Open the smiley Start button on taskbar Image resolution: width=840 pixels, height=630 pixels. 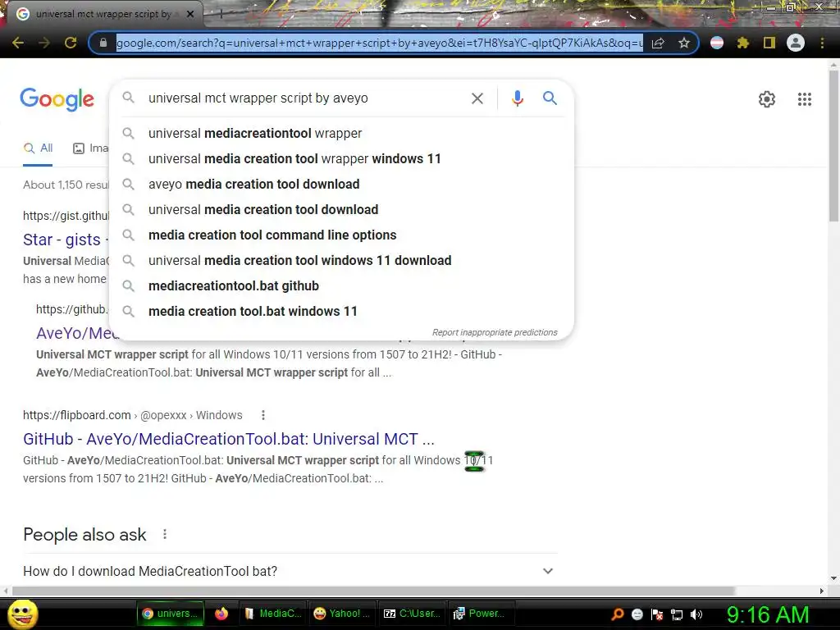pos(22,614)
